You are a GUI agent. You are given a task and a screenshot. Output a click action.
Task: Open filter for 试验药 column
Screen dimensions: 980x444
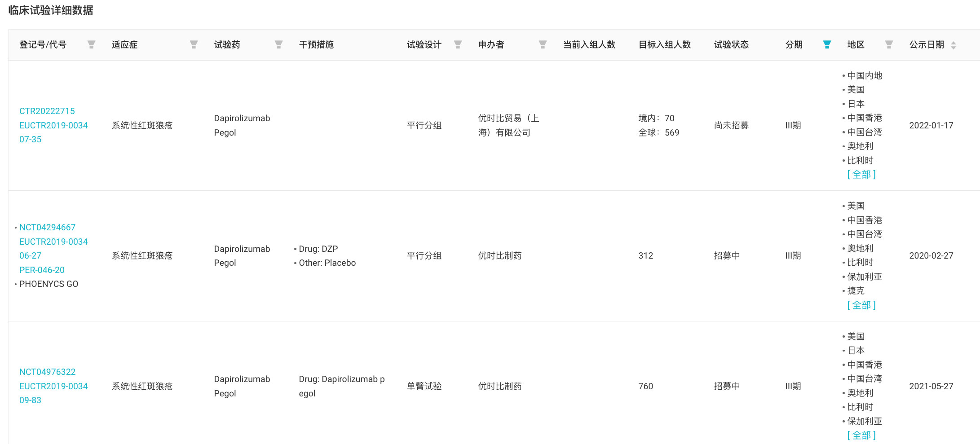278,44
